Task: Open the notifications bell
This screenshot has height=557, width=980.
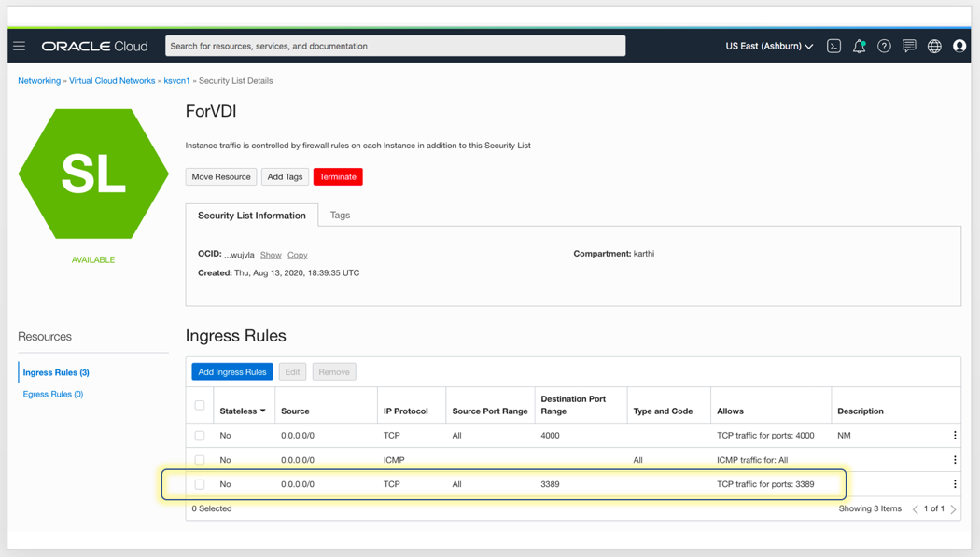Action: tap(859, 46)
